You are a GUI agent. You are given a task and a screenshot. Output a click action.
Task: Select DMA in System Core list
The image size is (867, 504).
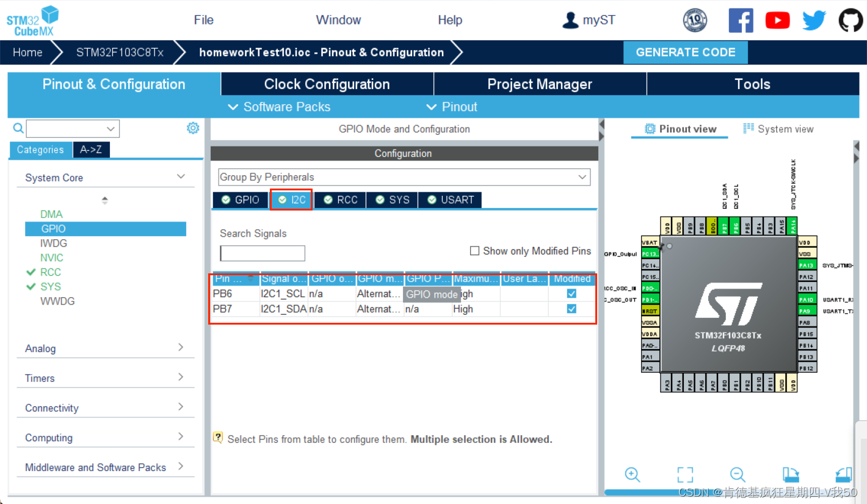pos(51,214)
